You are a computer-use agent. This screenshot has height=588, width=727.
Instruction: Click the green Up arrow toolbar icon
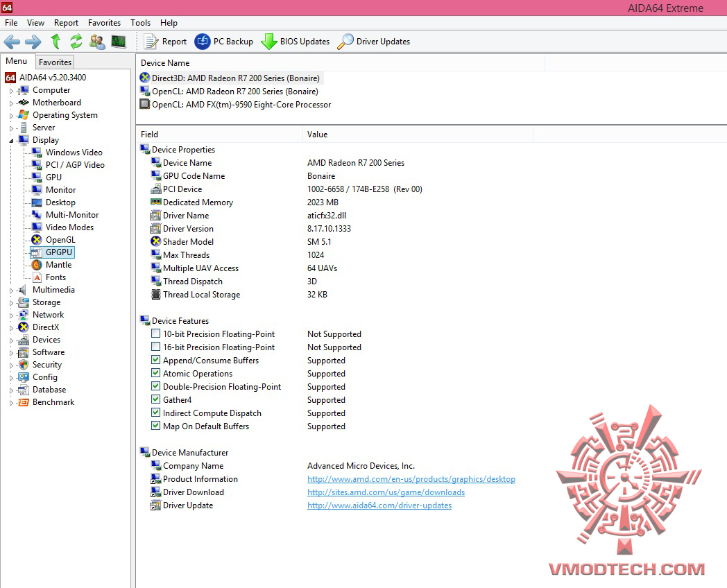pyautogui.click(x=55, y=41)
